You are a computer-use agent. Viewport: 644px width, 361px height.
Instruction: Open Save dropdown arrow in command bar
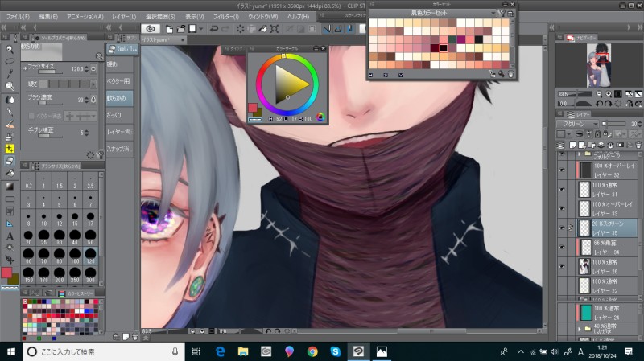coord(200,29)
